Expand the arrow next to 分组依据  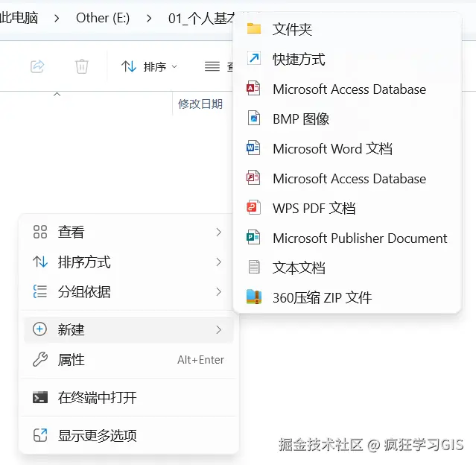[218, 291]
